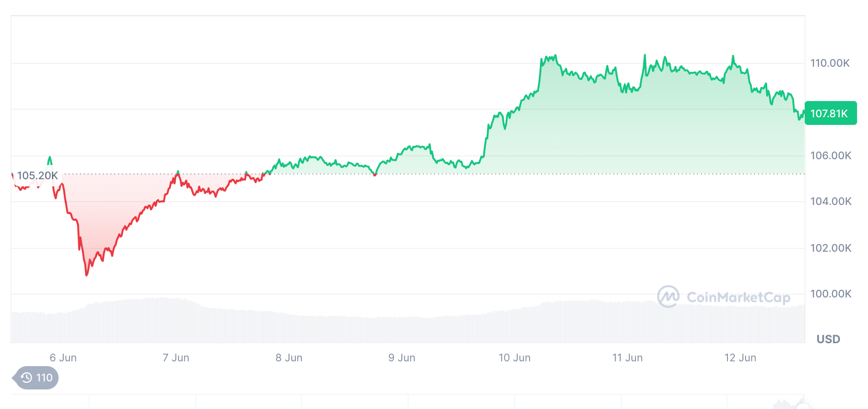Click the 110 events badge number
The image size is (868, 409).
click(44, 378)
